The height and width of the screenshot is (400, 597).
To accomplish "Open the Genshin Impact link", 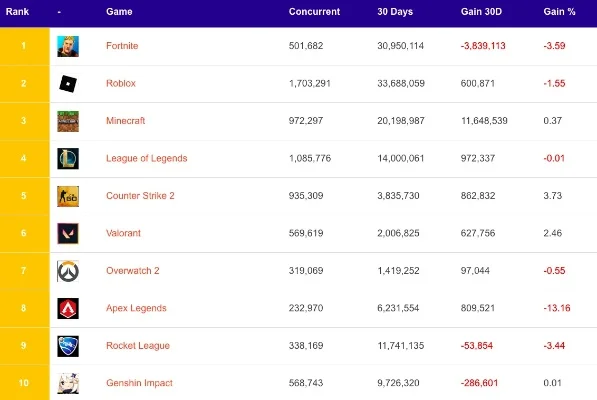I will (139, 383).
